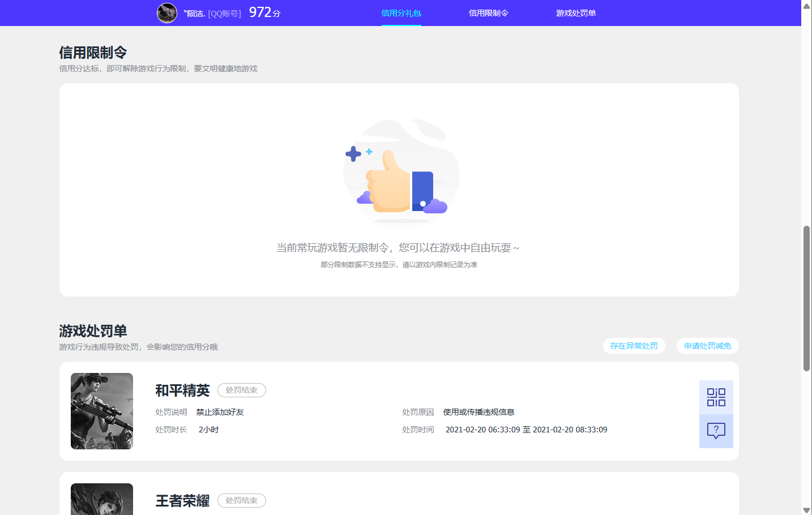Viewport: 812px width, 515px height.
Task: Click the 信用分达标 subtitle text
Action: coord(159,68)
